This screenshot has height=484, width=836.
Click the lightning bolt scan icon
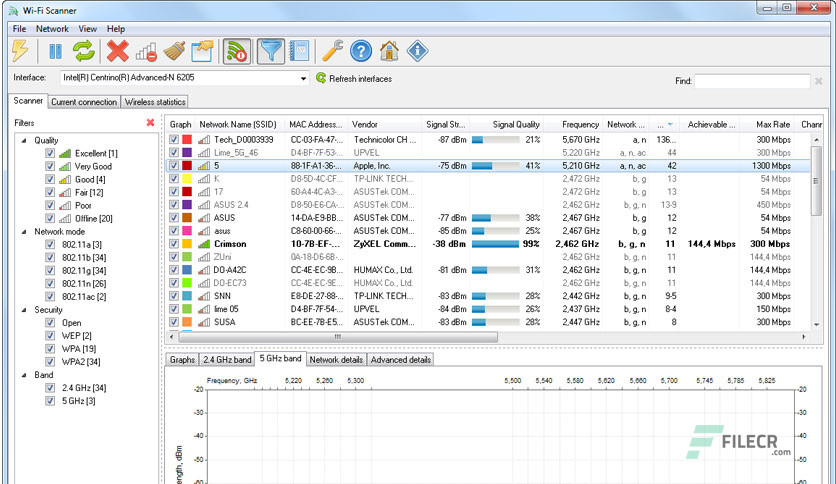pos(20,51)
